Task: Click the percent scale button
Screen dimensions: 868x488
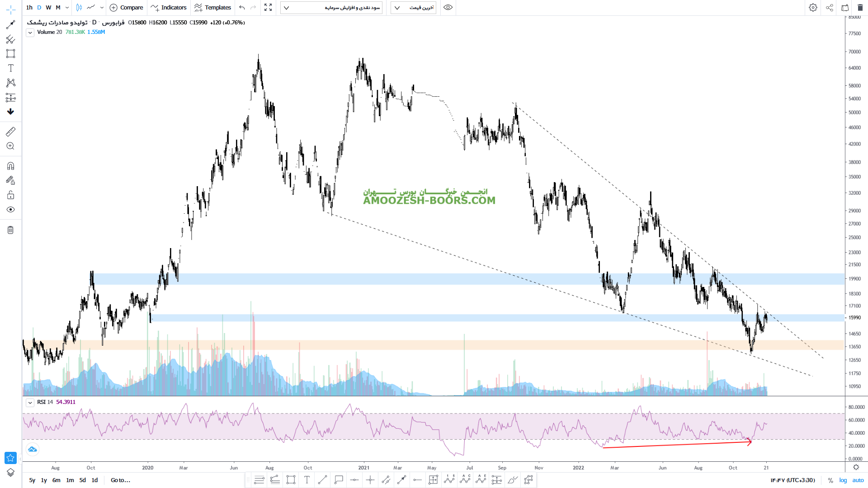Action: [830, 480]
